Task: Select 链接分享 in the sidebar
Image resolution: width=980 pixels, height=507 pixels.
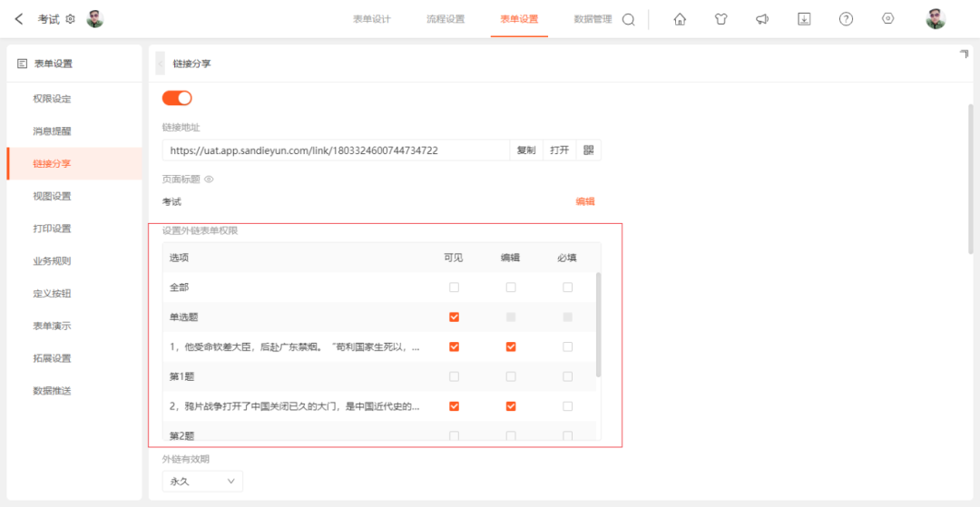Action: [x=74, y=163]
